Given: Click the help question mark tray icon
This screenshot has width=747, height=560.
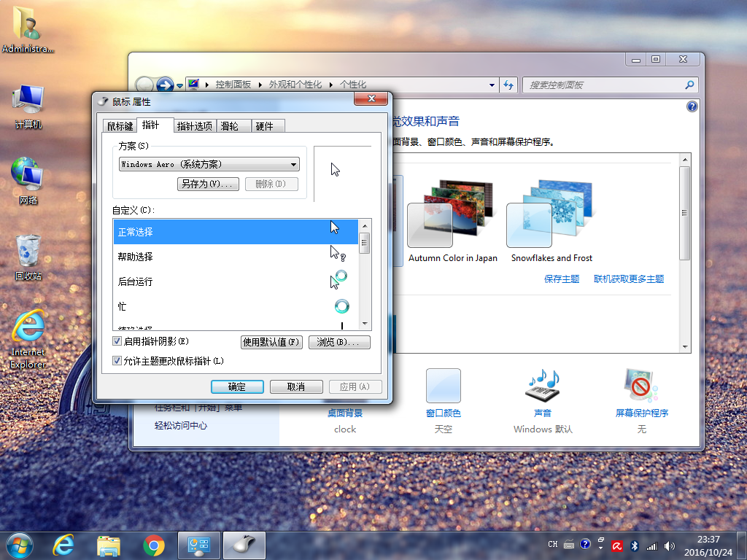Looking at the screenshot, I should pyautogui.click(x=585, y=544).
